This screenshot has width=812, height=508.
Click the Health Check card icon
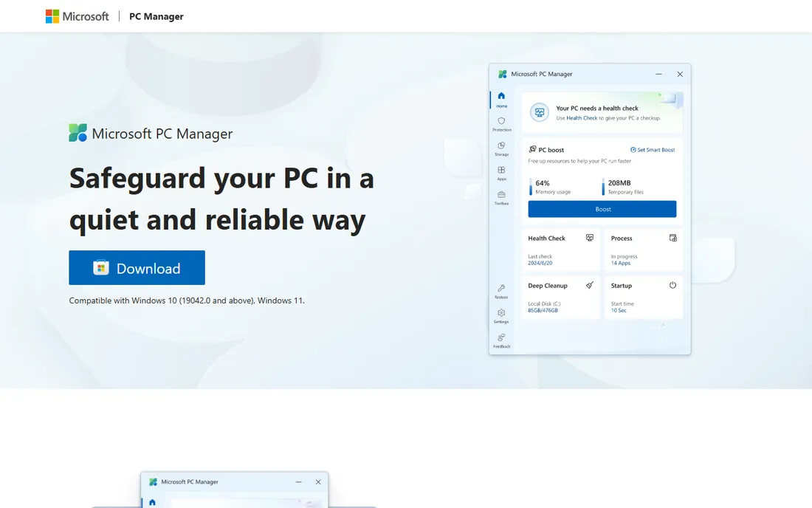click(x=589, y=238)
